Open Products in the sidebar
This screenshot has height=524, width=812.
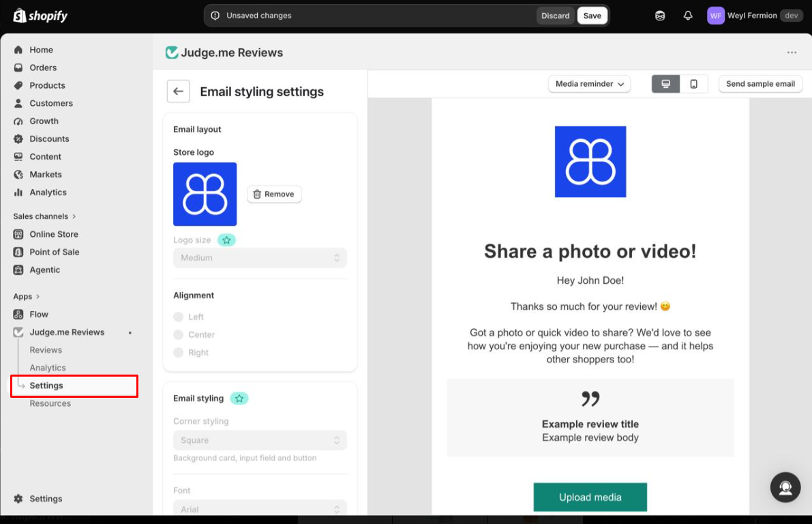[47, 85]
